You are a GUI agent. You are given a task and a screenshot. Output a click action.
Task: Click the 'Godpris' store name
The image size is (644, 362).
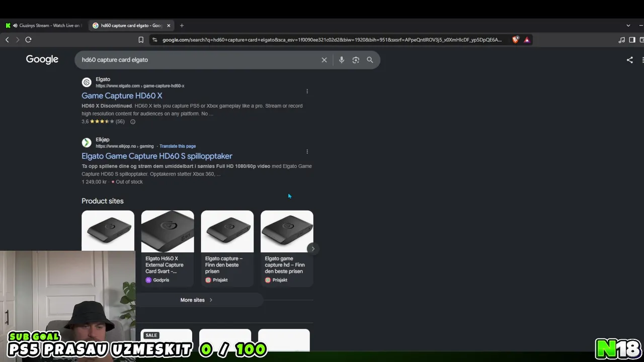point(161,280)
